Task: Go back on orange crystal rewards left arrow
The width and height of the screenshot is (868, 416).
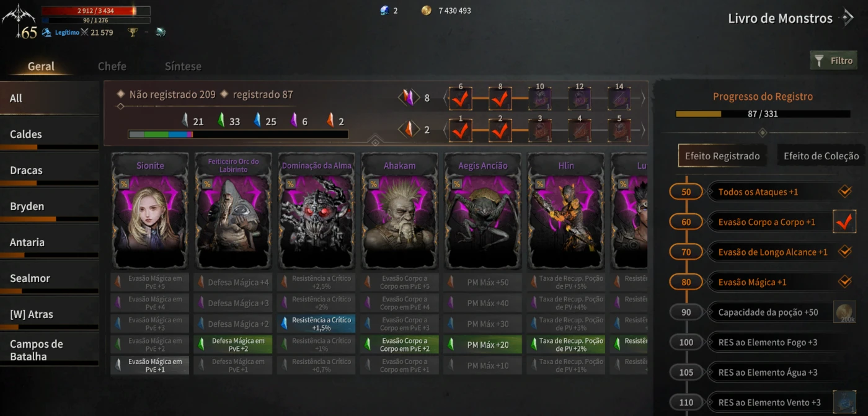Action: coord(445,130)
